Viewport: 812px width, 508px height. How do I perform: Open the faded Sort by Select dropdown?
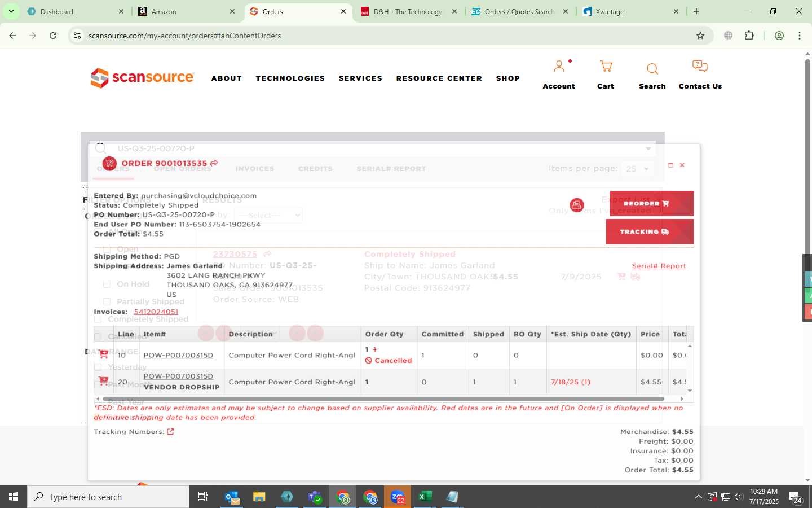268,215
